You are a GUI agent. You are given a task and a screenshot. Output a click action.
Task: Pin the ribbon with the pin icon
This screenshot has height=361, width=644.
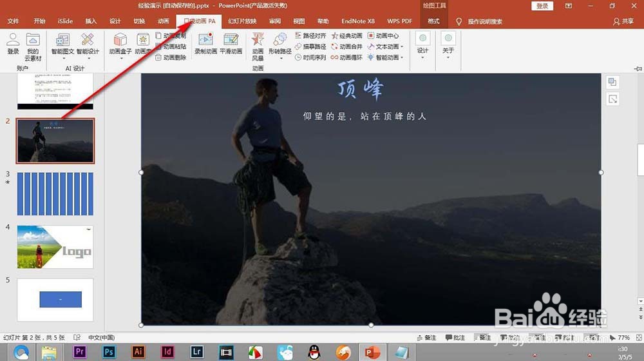click(638, 69)
